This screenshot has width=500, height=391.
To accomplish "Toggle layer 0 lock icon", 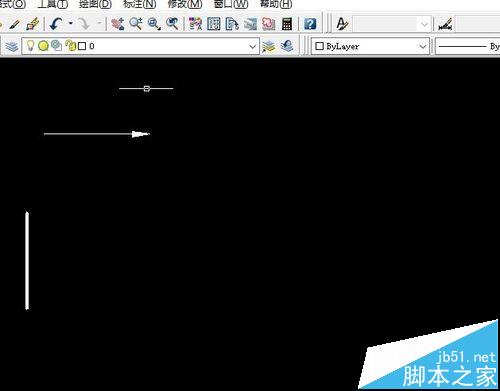I will click(x=71, y=46).
